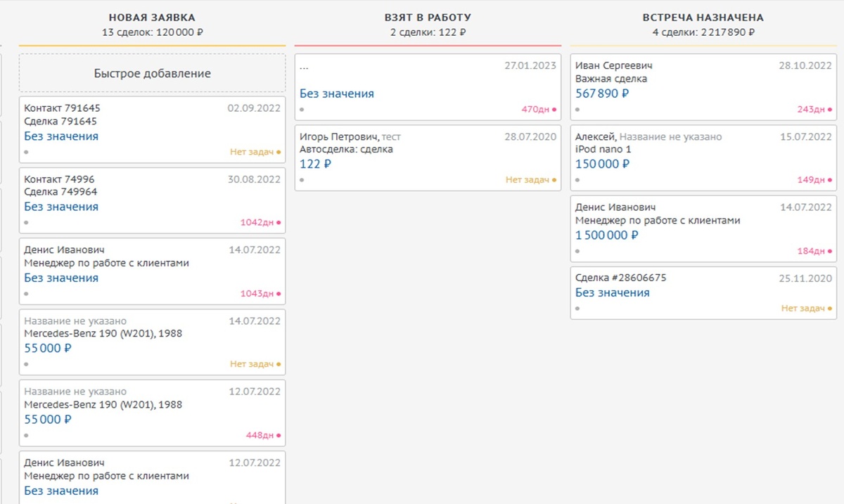Open the "iPod nano 1" deal
This screenshot has height=504, width=844.
point(603,150)
